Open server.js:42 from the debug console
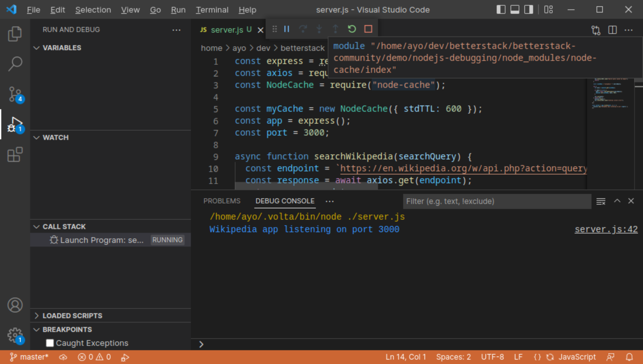Image resolution: width=643 pixels, height=364 pixels. [x=606, y=229]
